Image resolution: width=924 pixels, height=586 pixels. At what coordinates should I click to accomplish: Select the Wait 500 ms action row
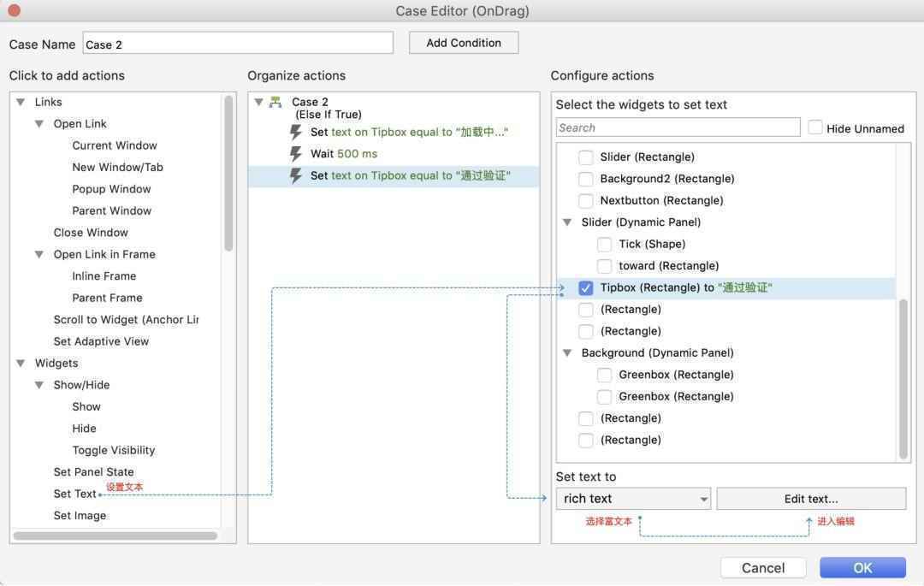tap(394, 154)
